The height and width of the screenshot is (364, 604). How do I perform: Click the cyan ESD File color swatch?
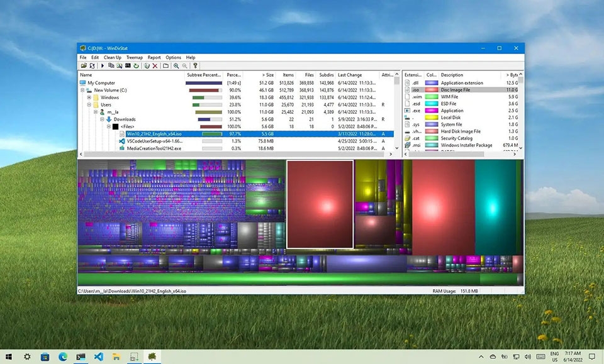[432, 104]
